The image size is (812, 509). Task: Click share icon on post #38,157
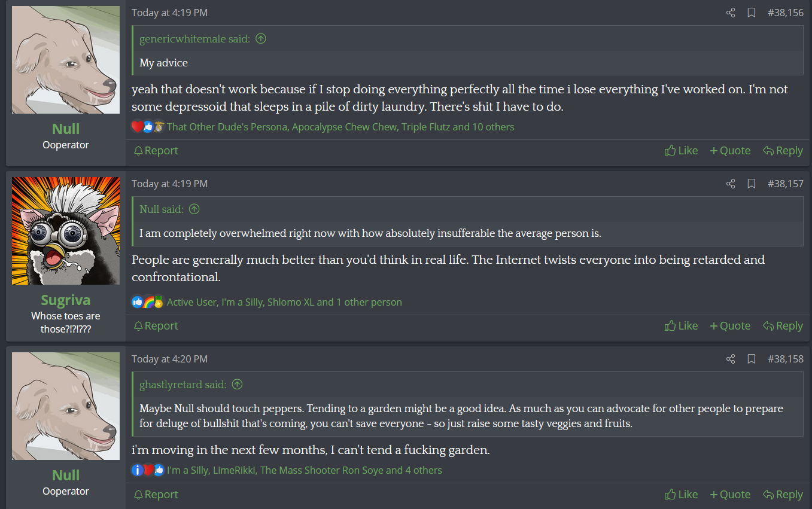(731, 184)
